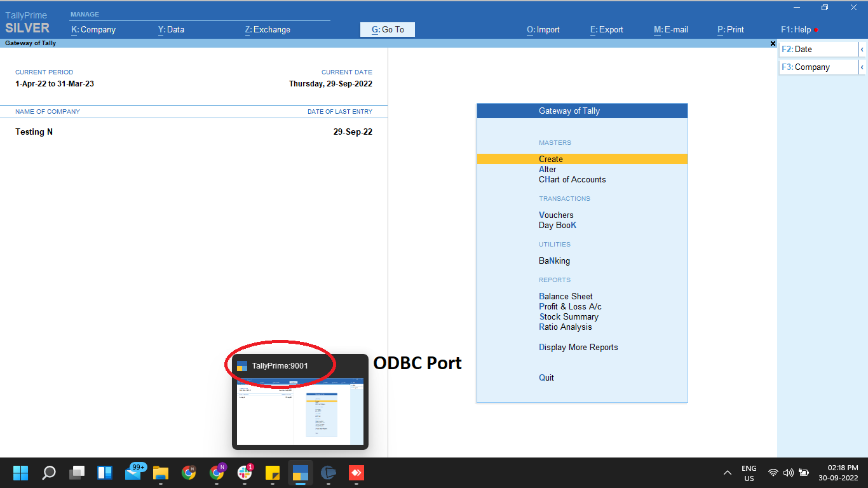
Task: Click the F2: Date button
Action: point(818,49)
